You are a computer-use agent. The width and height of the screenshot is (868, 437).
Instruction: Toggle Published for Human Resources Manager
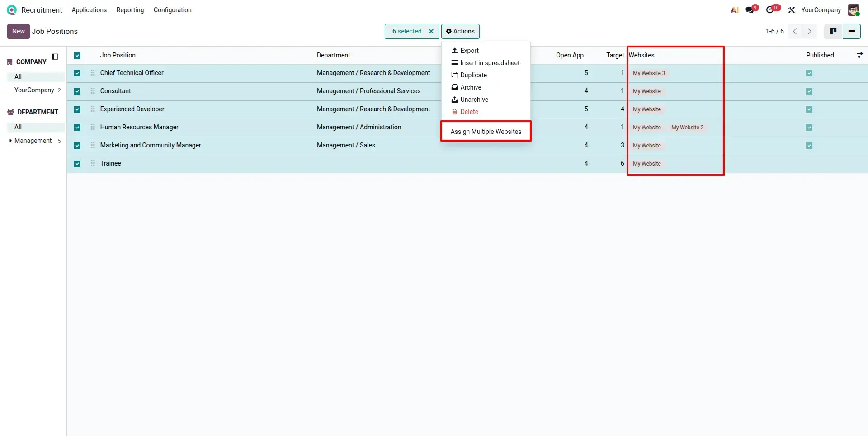coord(809,128)
